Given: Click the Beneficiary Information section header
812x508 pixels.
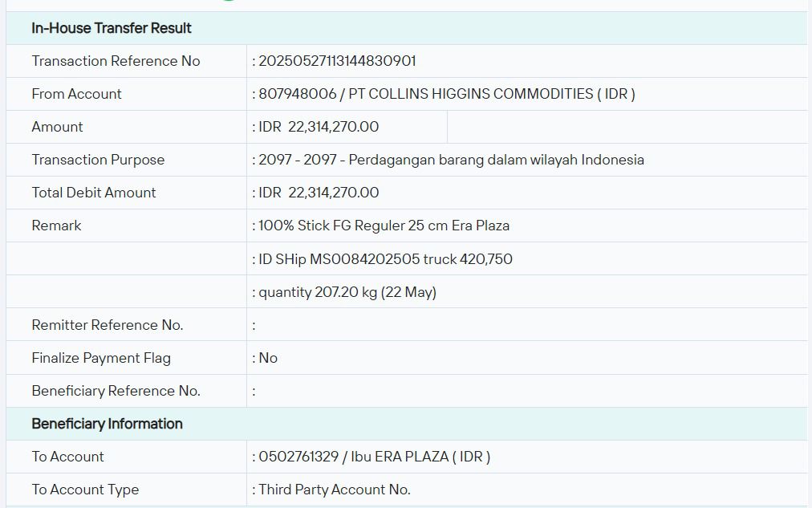Looking at the screenshot, I should [107, 424].
